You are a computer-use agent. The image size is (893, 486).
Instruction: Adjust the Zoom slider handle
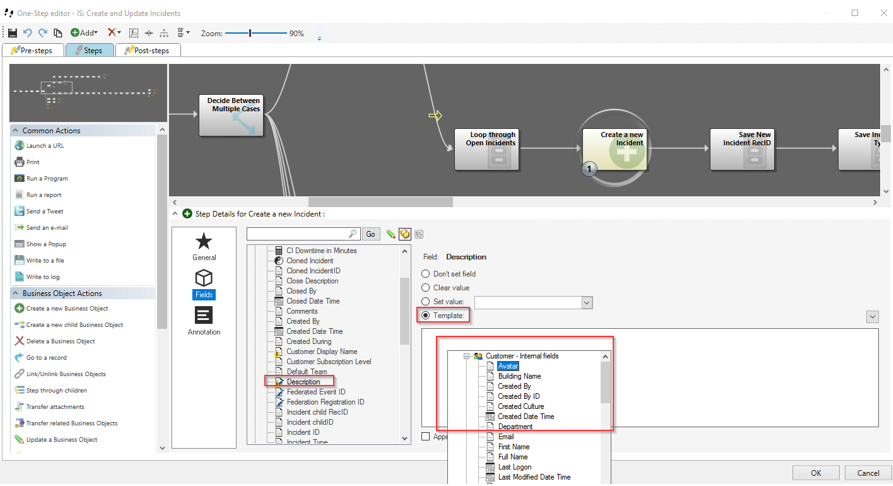(251, 33)
